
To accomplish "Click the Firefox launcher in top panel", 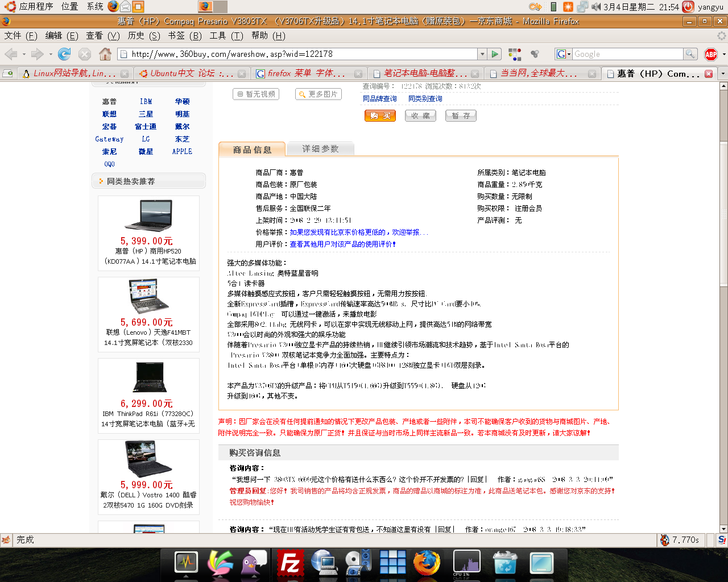I will click(113, 7).
